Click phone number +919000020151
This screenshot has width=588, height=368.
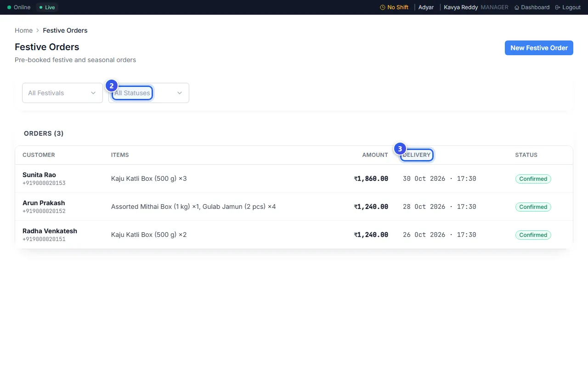tap(44, 239)
